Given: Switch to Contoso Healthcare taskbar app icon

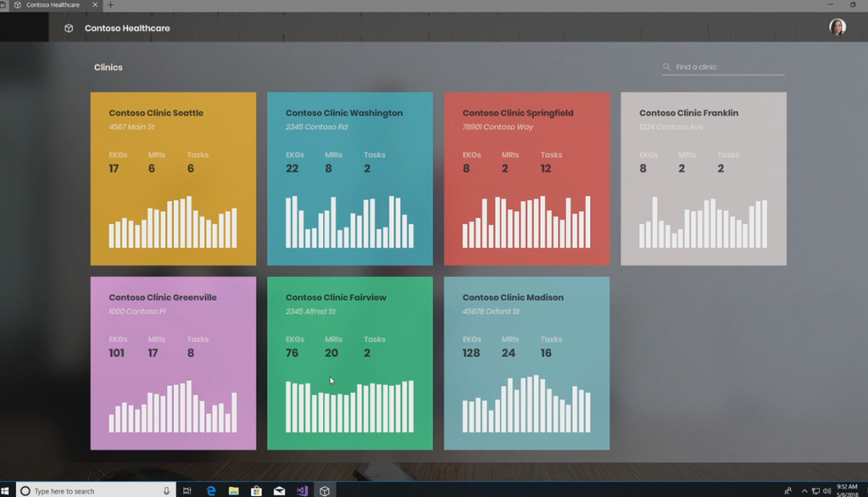Looking at the screenshot, I should (325, 491).
